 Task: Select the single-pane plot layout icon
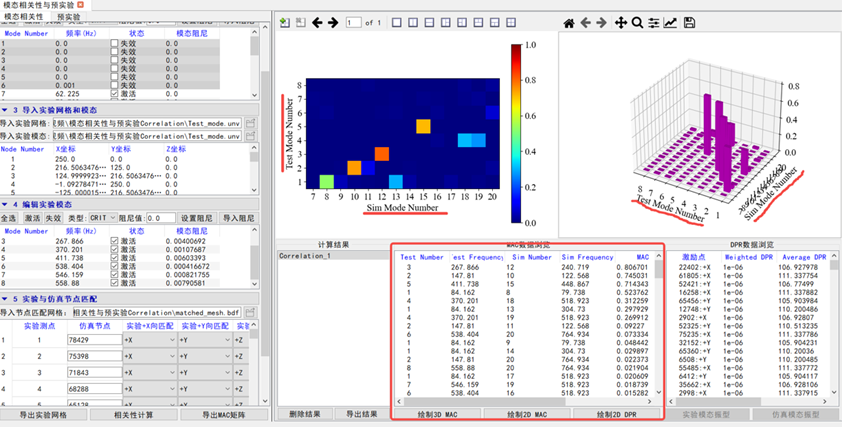coord(397,23)
